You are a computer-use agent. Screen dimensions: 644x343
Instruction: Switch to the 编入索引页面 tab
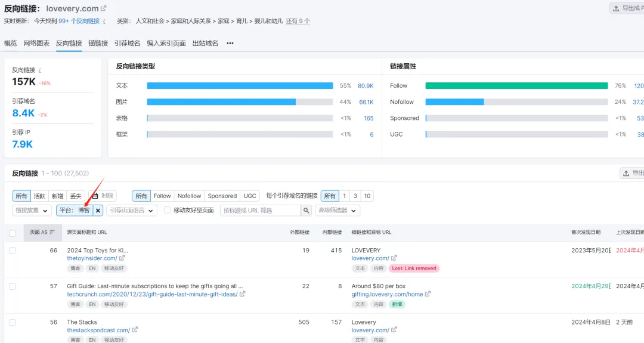point(166,43)
